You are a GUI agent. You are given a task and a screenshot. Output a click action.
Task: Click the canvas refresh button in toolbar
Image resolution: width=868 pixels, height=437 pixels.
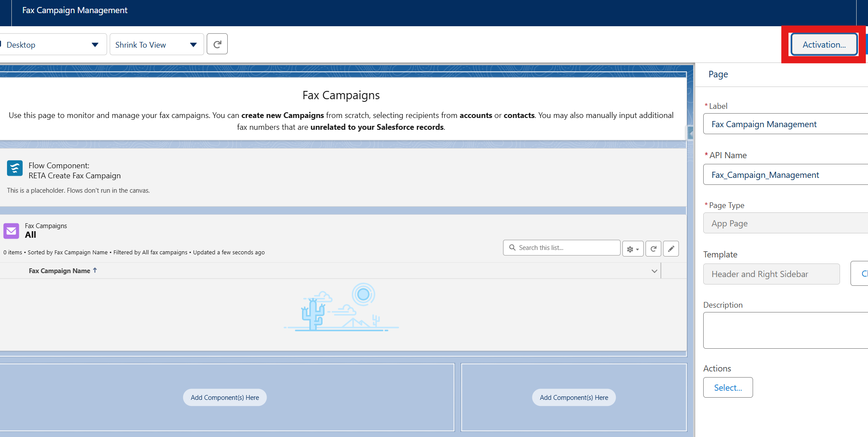(x=217, y=44)
